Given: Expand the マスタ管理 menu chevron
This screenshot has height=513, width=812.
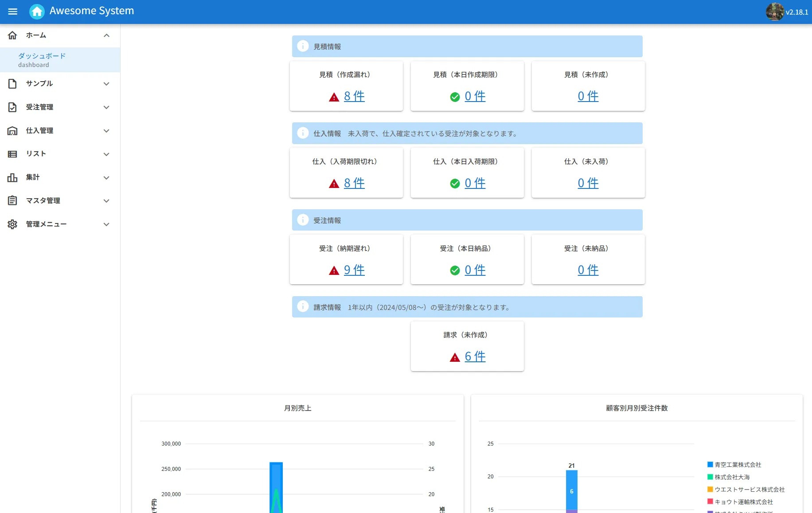Looking at the screenshot, I should [x=106, y=201].
